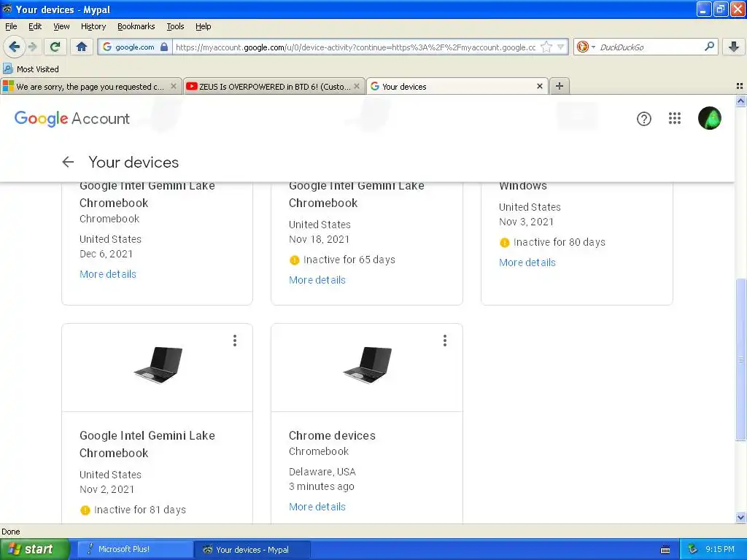Viewport: 747px width, 560px height.
Task: Open the File menu
Action: [x=11, y=26]
